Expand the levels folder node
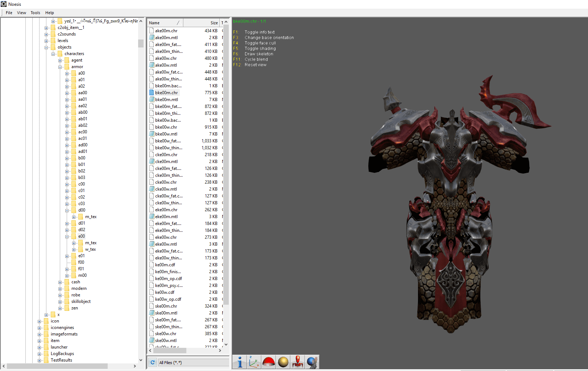The image size is (588, 371). pyautogui.click(x=46, y=41)
